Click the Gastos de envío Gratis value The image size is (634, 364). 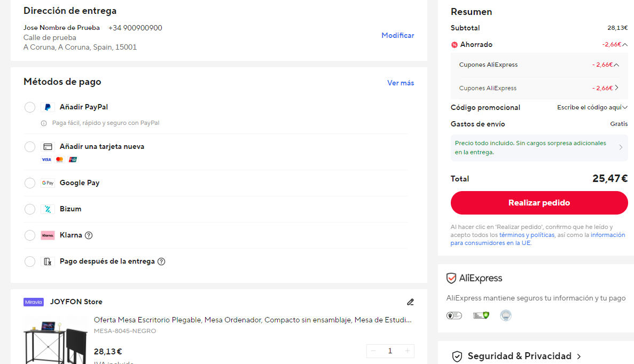[x=619, y=124]
